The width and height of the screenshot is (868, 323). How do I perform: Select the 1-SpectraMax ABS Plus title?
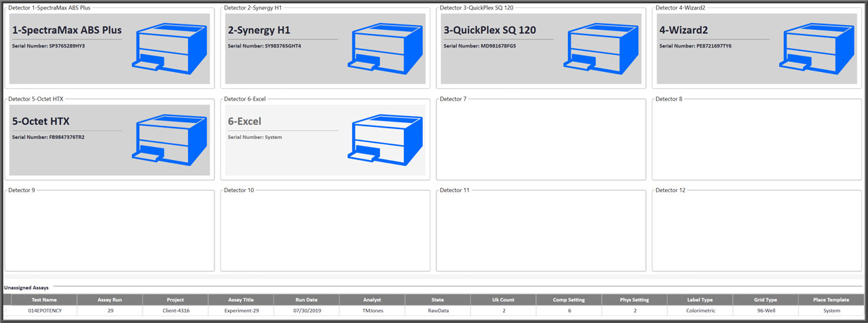[x=67, y=31]
